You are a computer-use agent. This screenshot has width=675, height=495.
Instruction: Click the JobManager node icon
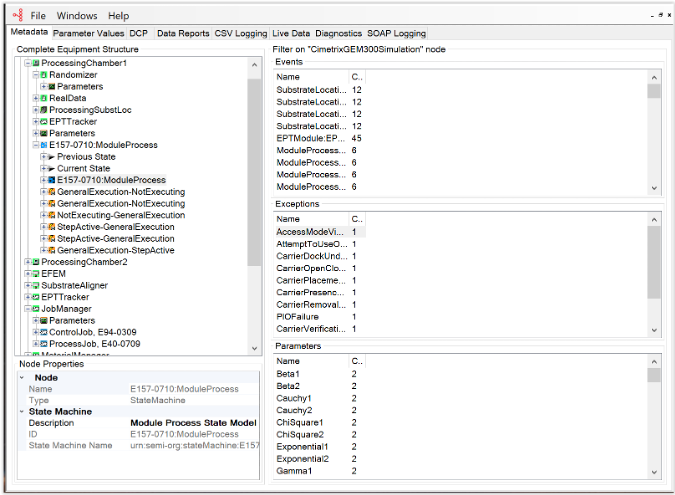point(36,309)
